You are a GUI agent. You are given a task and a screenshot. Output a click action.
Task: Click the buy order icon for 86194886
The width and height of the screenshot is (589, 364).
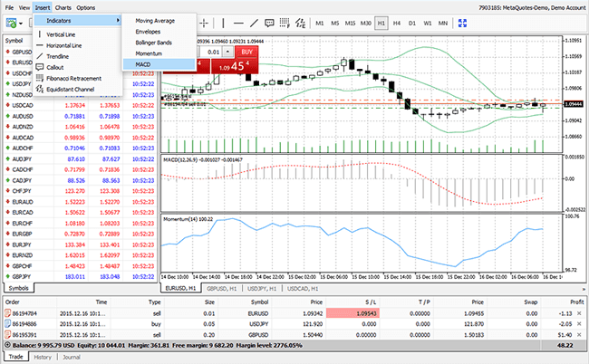pyautogui.click(x=7, y=324)
